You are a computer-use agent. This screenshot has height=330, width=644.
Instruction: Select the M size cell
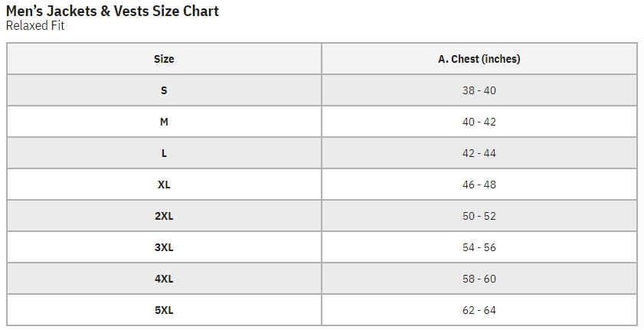[x=164, y=122]
